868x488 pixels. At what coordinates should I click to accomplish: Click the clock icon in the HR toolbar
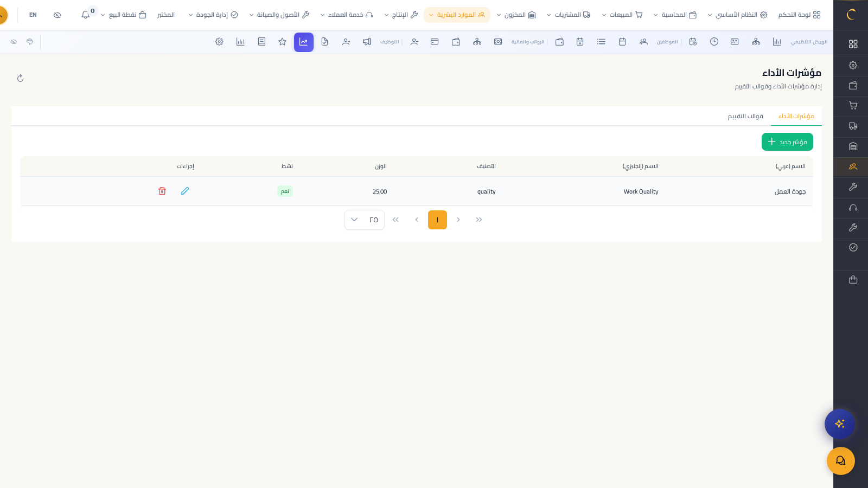coord(714,42)
